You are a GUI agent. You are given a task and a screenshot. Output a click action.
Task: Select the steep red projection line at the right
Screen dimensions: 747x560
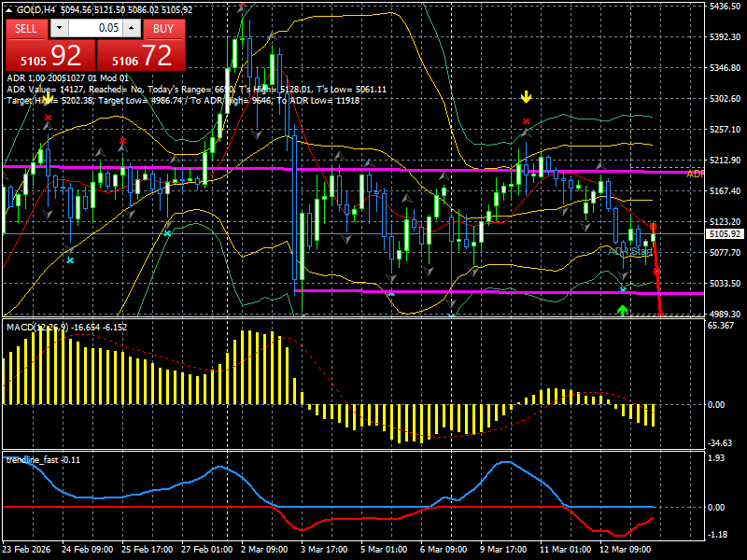tap(657, 269)
